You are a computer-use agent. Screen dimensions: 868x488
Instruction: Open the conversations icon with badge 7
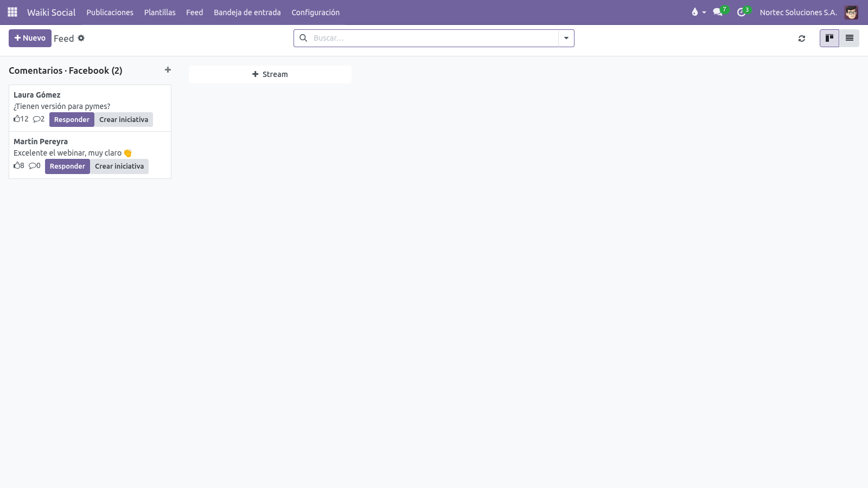(x=718, y=12)
